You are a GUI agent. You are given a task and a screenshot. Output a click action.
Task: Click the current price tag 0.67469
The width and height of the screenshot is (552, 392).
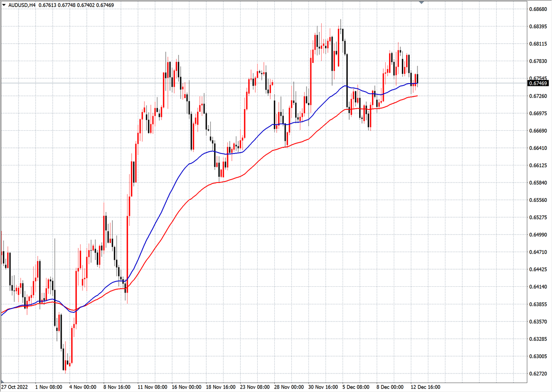tap(539, 83)
